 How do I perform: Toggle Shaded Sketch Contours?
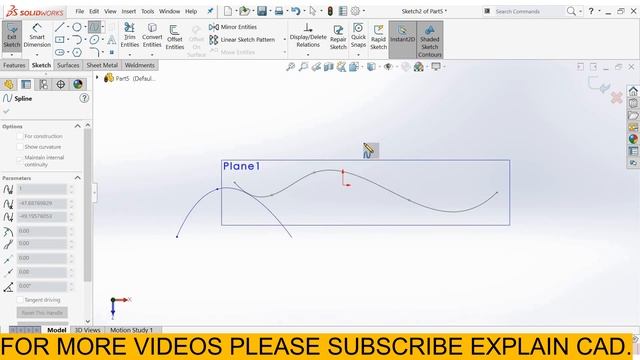tap(430, 39)
